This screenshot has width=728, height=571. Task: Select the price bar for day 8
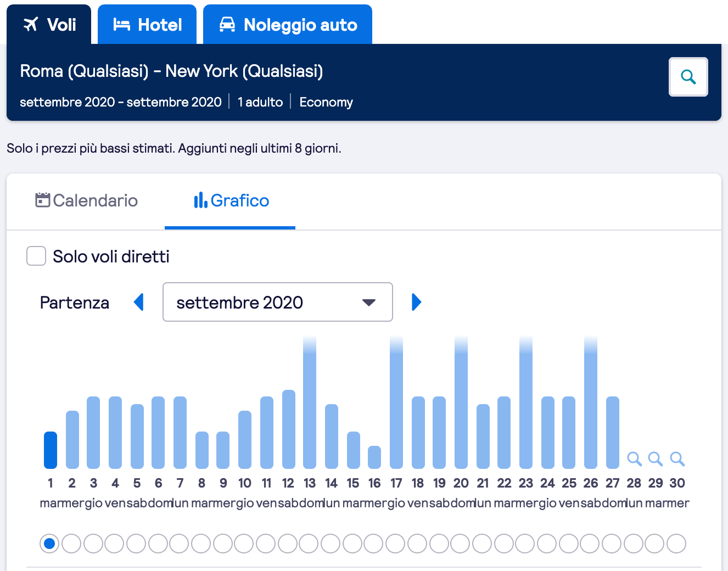click(202, 450)
